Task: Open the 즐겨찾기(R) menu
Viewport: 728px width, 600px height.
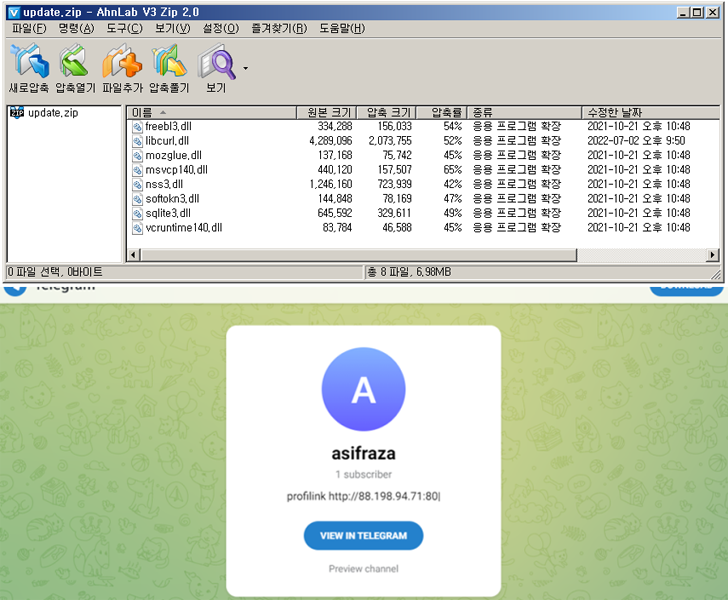Action: 279,28
